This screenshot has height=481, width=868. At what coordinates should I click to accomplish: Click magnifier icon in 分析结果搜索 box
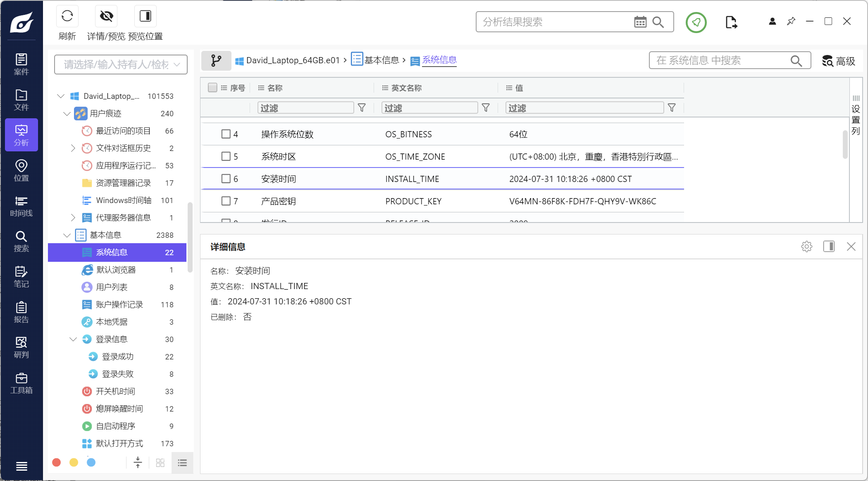(x=658, y=22)
